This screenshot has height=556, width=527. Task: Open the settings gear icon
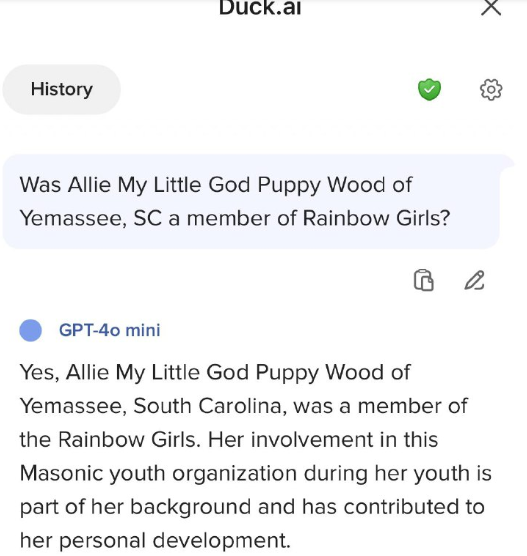pyautogui.click(x=491, y=89)
